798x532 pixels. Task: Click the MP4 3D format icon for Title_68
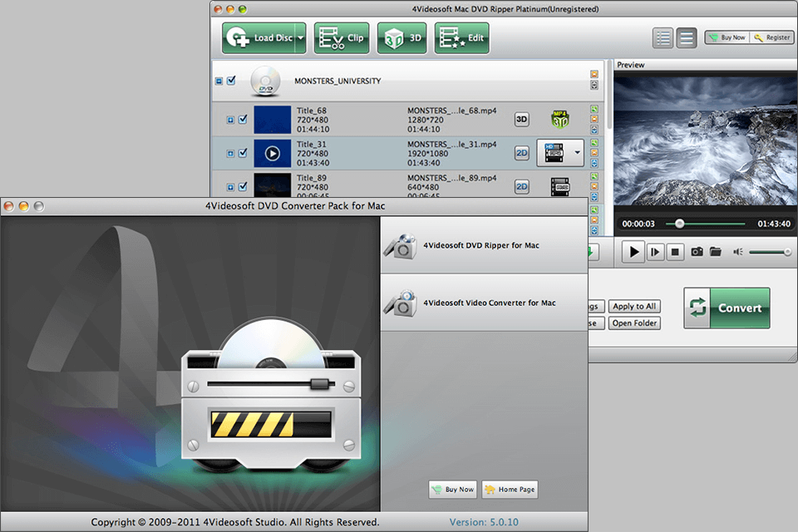559,119
